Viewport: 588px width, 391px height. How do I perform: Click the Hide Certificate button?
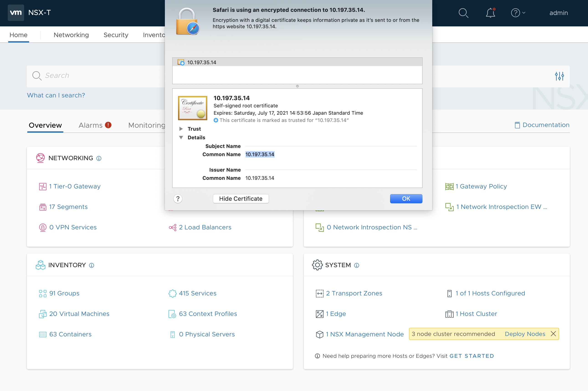[241, 199]
